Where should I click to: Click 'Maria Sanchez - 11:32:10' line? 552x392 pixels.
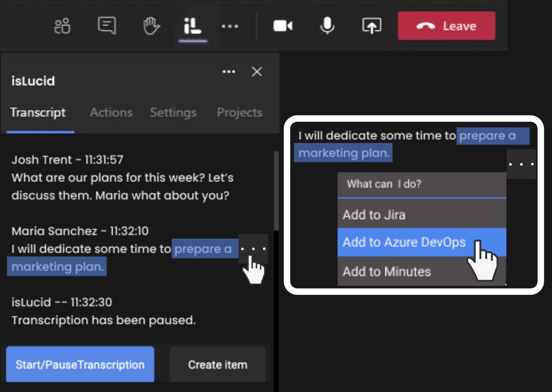point(80,231)
